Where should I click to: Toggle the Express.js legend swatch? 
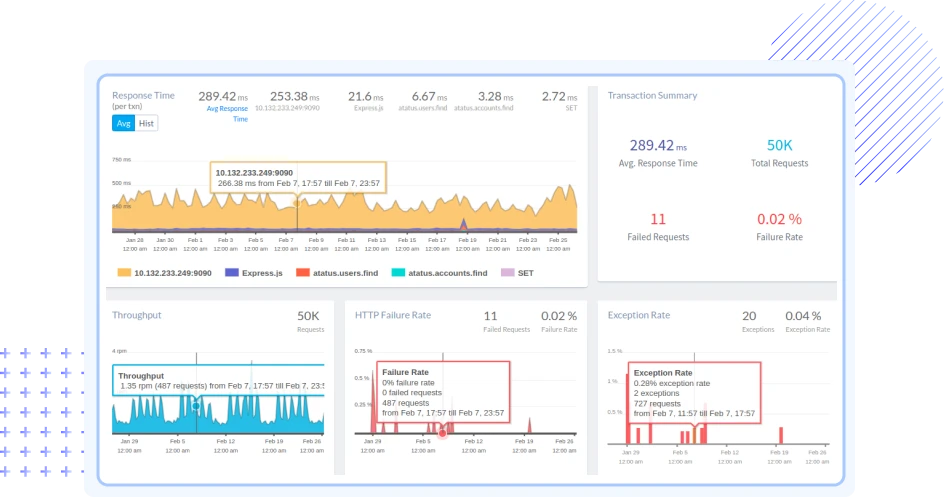pyautogui.click(x=232, y=273)
